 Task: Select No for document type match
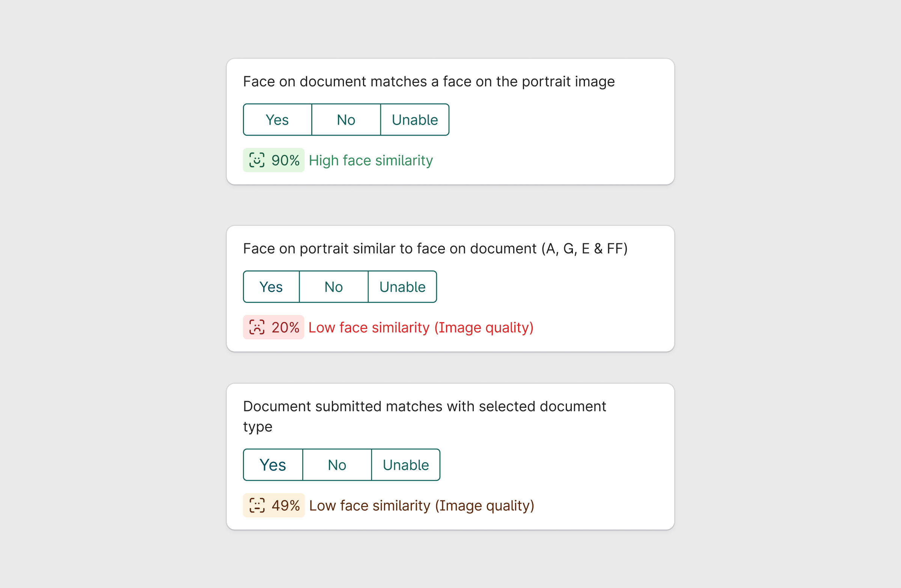337,464
